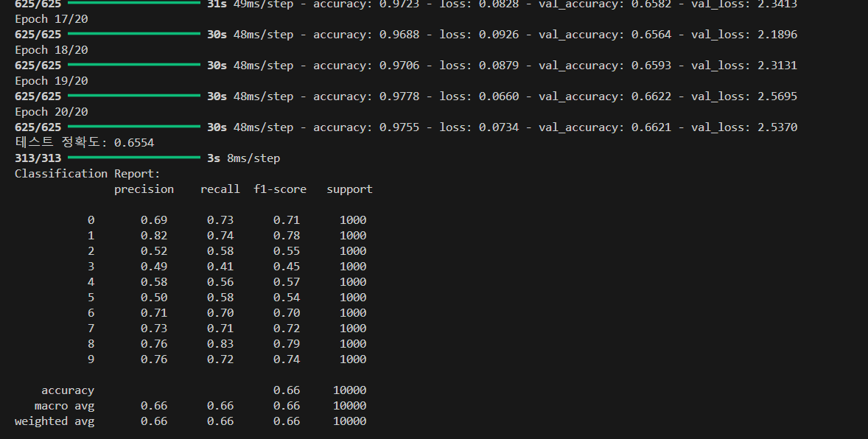Click val_accuracy value 0.6621
868x439 pixels.
tap(651, 127)
